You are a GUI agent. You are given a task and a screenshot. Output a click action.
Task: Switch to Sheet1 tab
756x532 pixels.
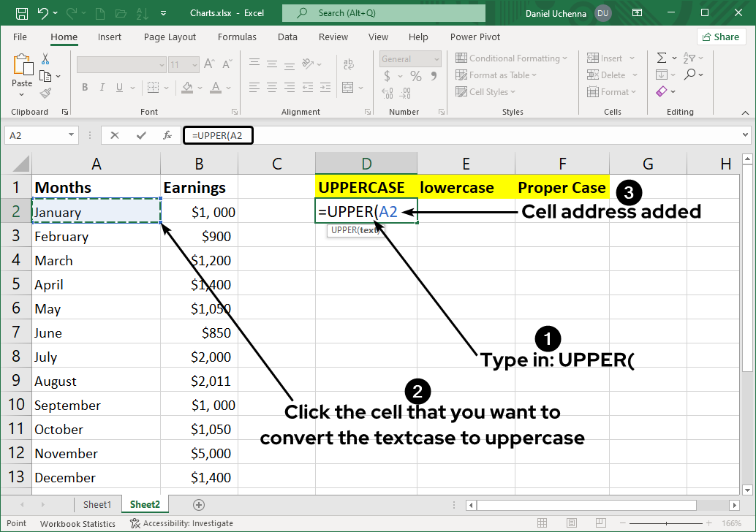pos(97,505)
